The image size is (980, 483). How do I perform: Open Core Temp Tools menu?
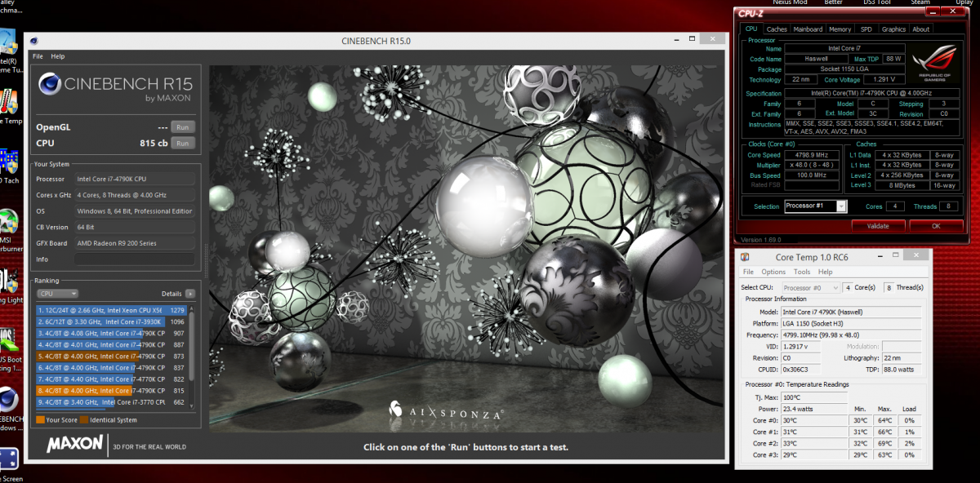[802, 272]
